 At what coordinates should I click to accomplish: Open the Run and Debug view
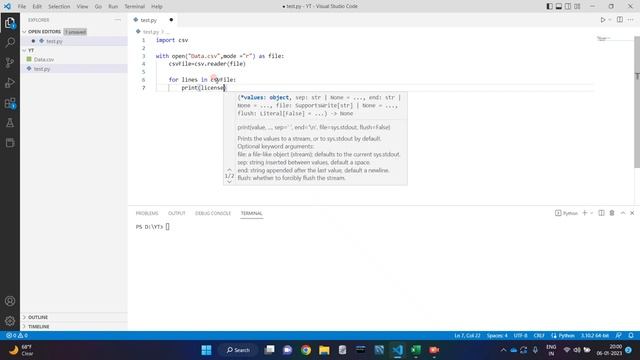[10, 83]
